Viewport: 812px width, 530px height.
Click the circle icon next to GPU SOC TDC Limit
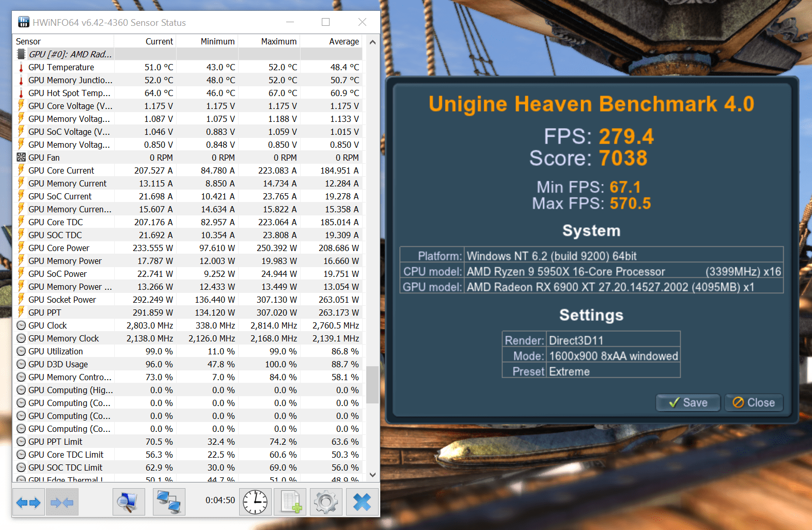[21, 467]
